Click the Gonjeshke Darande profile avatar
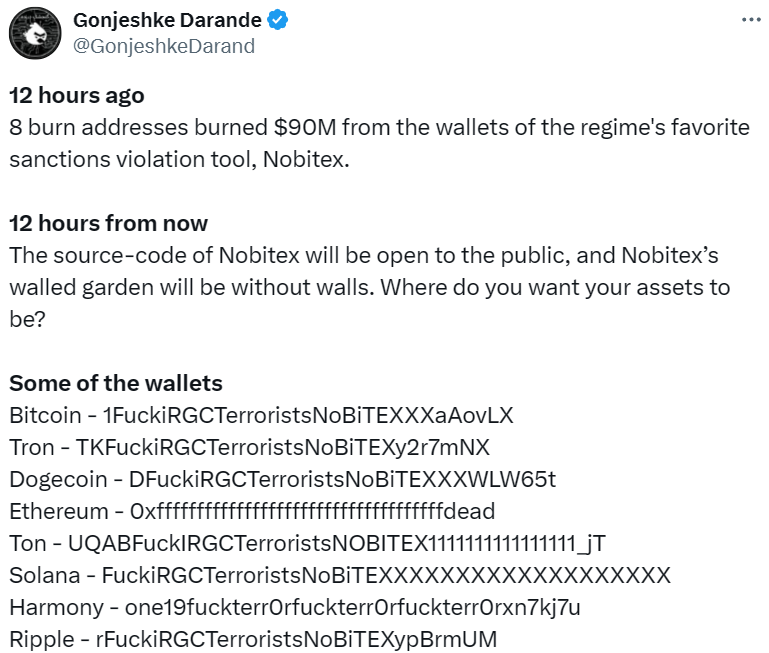Screen dimensions: 769x653 pyautogui.click(x=34, y=33)
